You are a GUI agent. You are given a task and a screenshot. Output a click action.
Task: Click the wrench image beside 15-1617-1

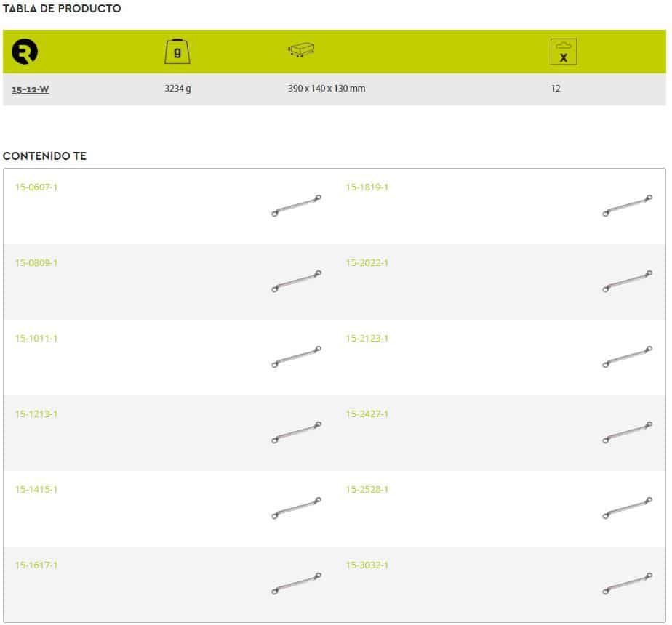tap(296, 584)
